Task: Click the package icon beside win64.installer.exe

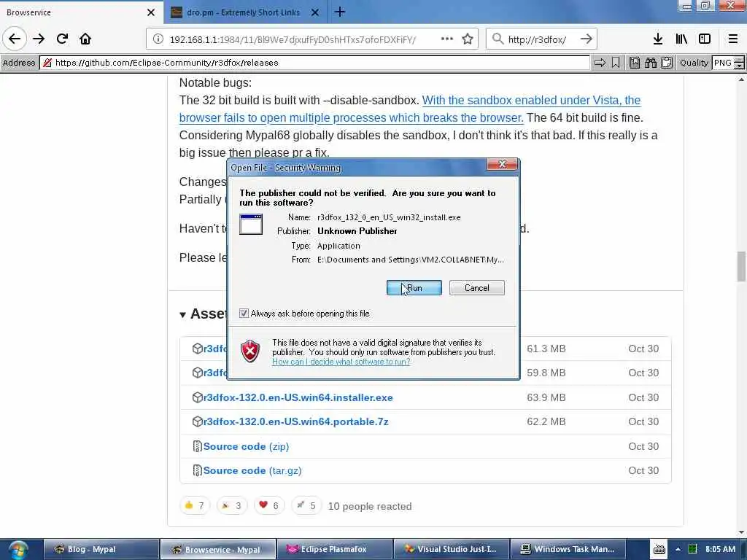Action: pos(197,397)
